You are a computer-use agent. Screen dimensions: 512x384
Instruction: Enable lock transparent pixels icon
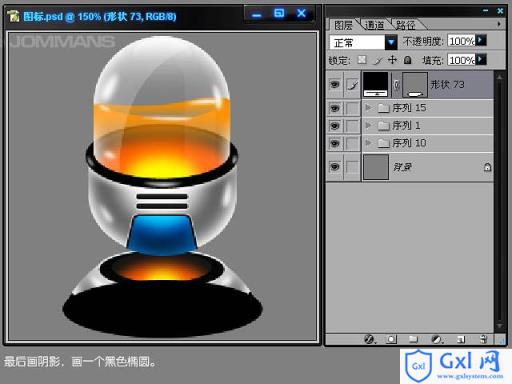pos(362,60)
